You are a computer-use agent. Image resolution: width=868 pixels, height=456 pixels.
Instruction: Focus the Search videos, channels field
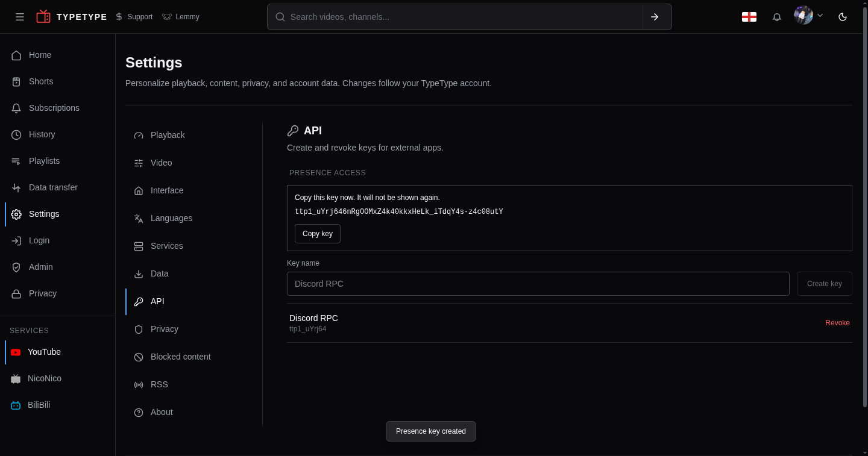[x=464, y=17]
